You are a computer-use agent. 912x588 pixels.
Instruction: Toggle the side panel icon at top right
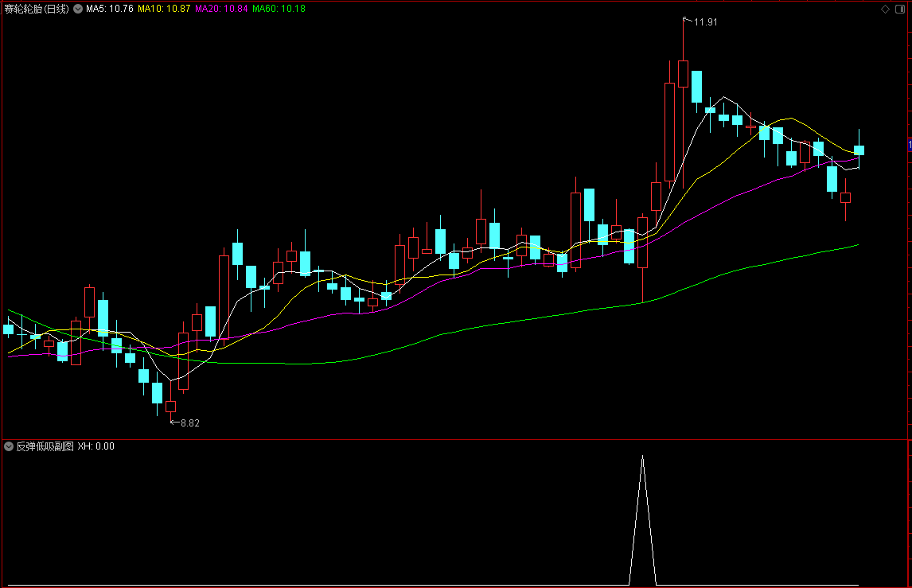tap(900, 9)
